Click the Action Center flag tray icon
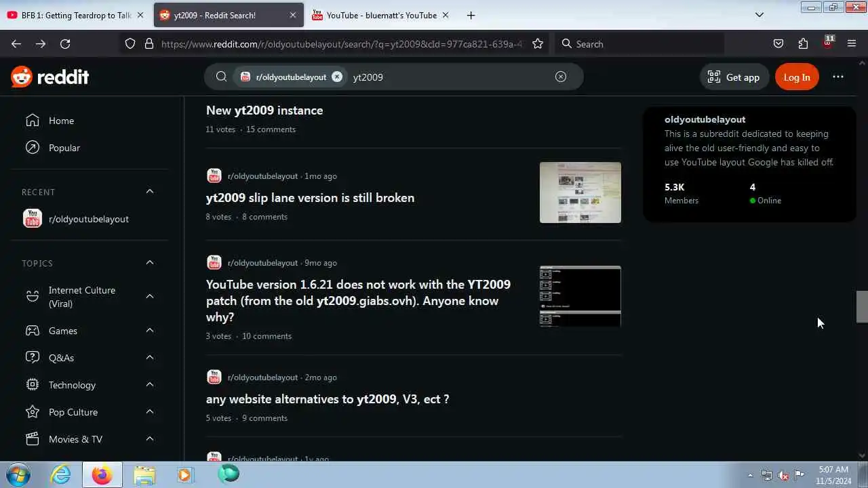868x488 pixels. (800, 475)
